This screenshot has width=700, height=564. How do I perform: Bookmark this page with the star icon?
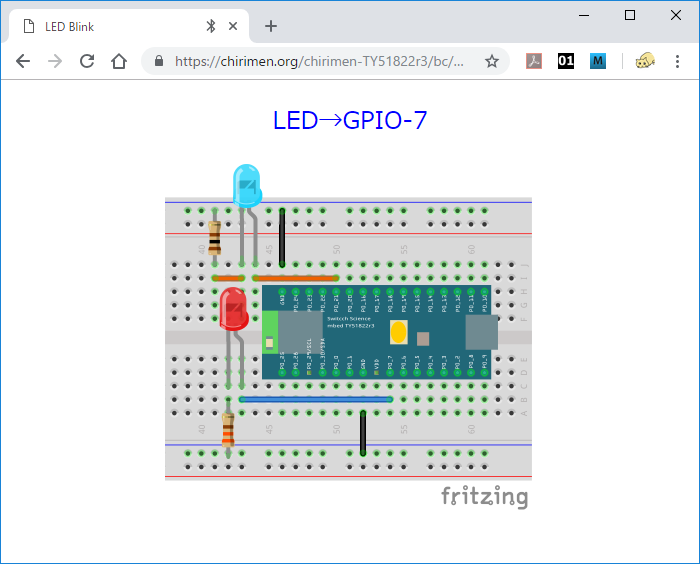[492, 61]
